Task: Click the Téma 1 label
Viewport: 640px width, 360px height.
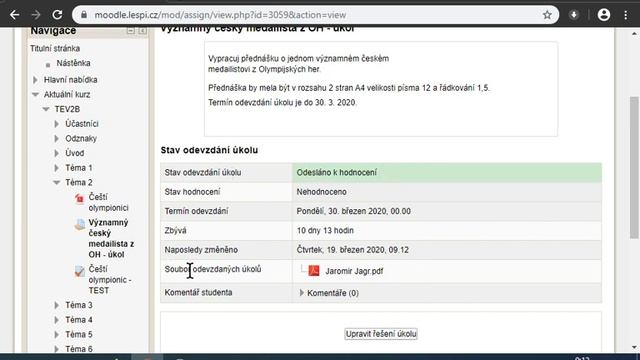Action: click(79, 168)
